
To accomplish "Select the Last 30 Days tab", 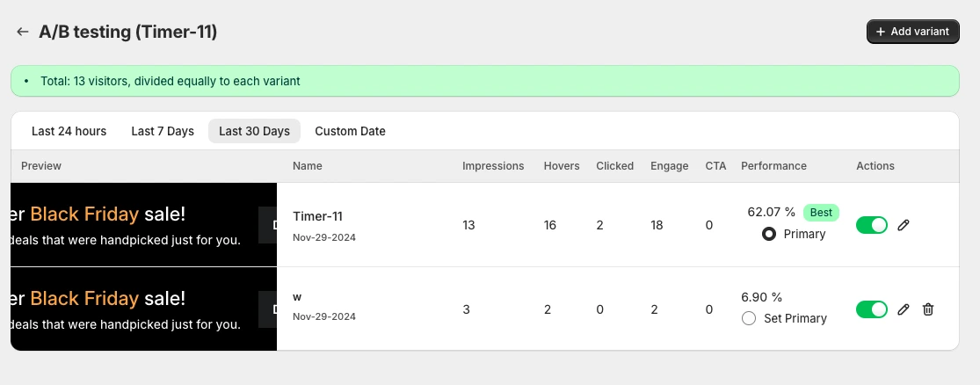I will tap(254, 131).
